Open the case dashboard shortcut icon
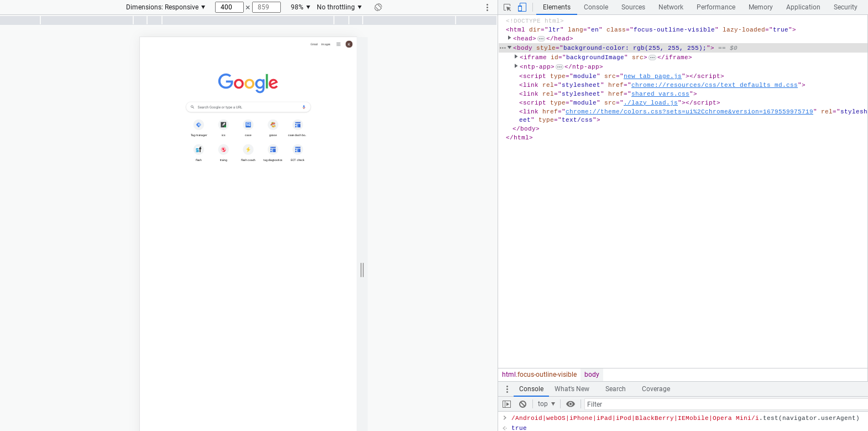Viewport: 868px width, 431px height. click(x=297, y=125)
